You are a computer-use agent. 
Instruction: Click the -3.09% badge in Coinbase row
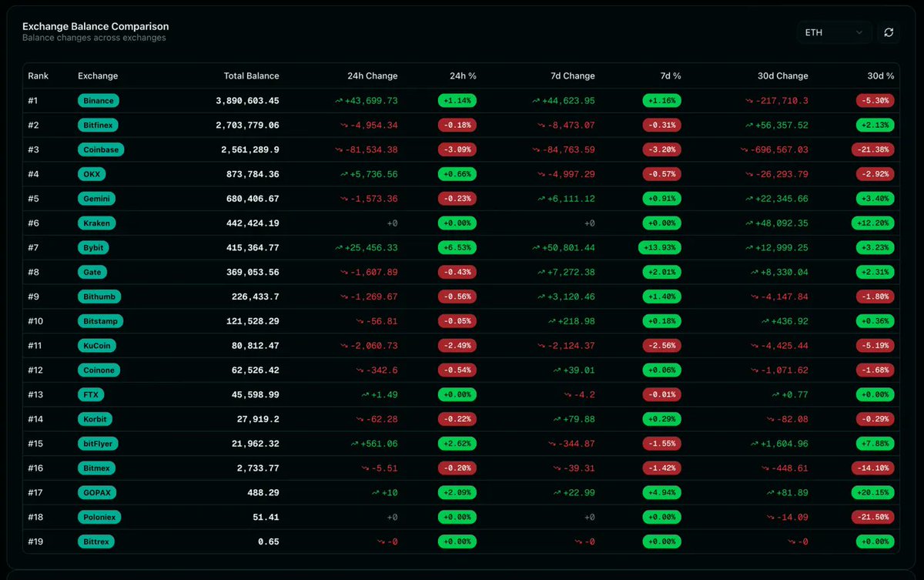click(457, 149)
